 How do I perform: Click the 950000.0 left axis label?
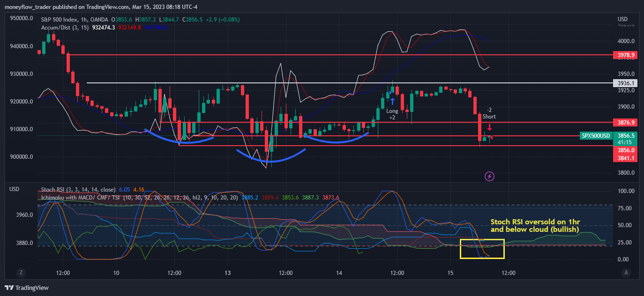pyautogui.click(x=21, y=19)
